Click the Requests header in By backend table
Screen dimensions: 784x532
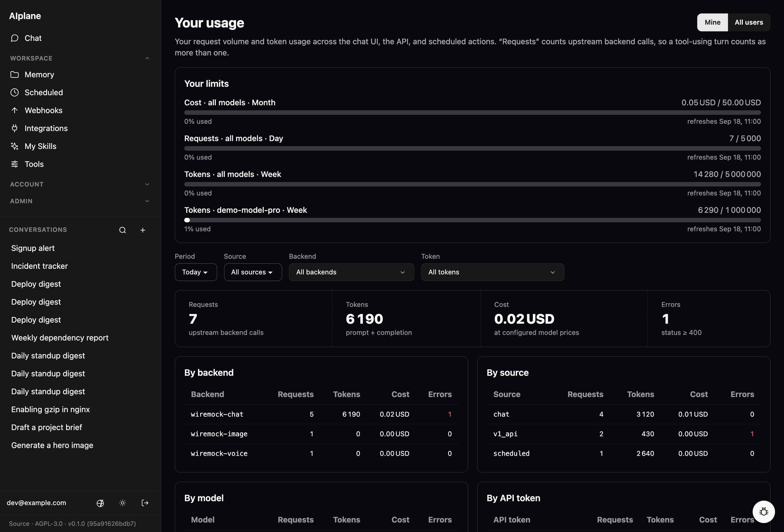point(295,394)
